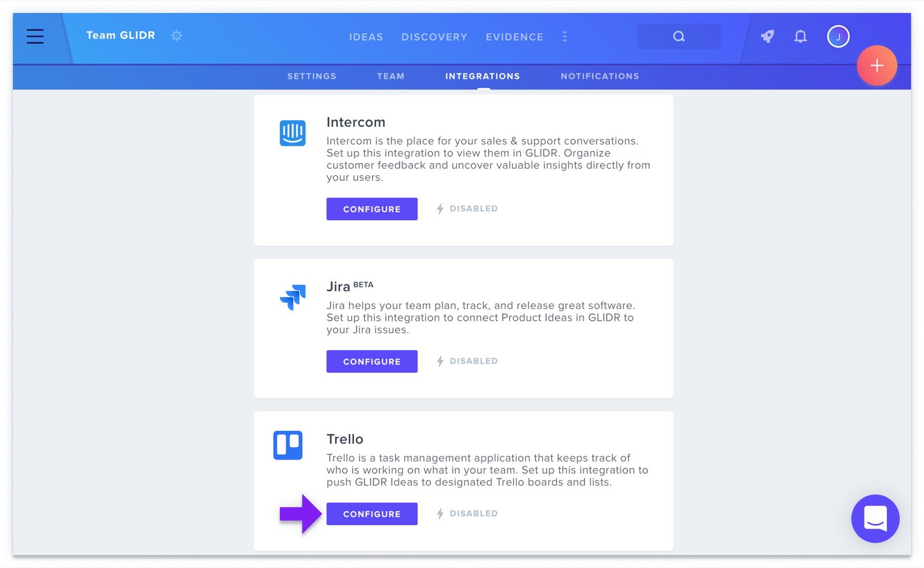Image resolution: width=924 pixels, height=568 pixels.
Task: Switch to the Team tab
Action: click(391, 76)
